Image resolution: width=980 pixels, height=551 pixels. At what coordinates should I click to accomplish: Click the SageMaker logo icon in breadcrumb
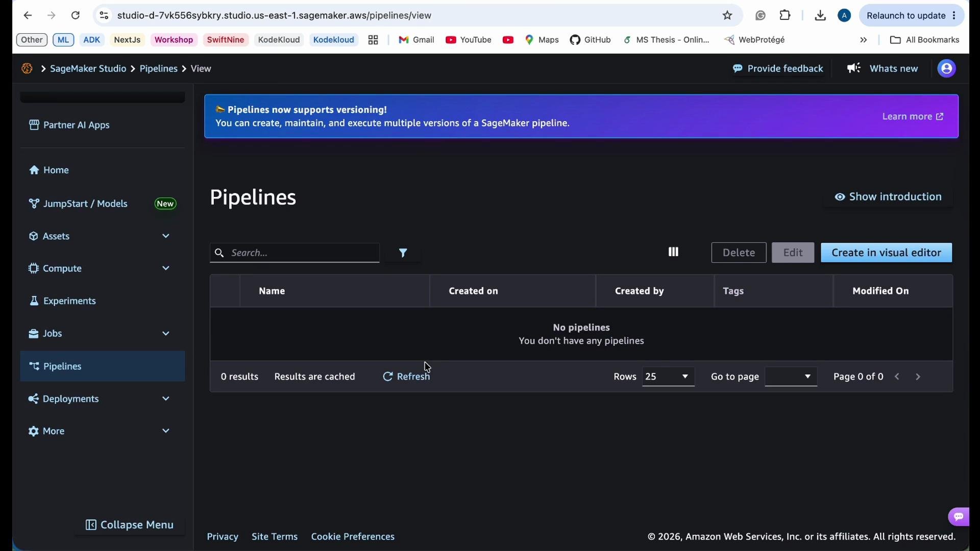tap(27, 68)
